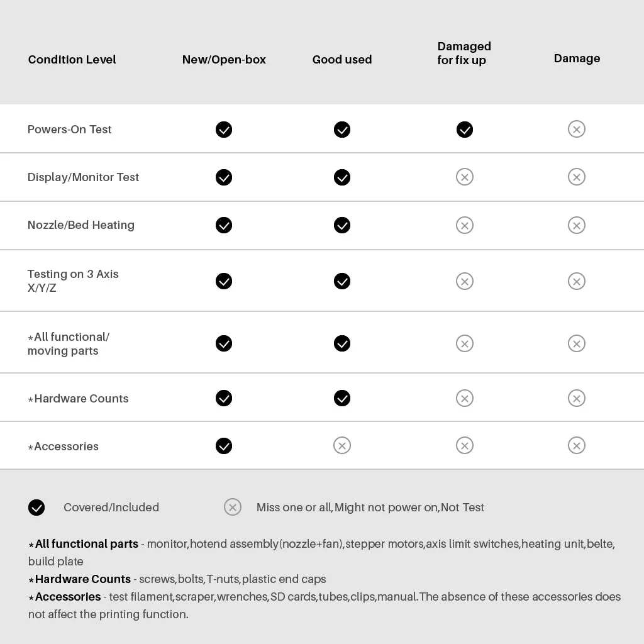Click the Condition Level header label
This screenshot has width=644, height=644.
[72, 60]
